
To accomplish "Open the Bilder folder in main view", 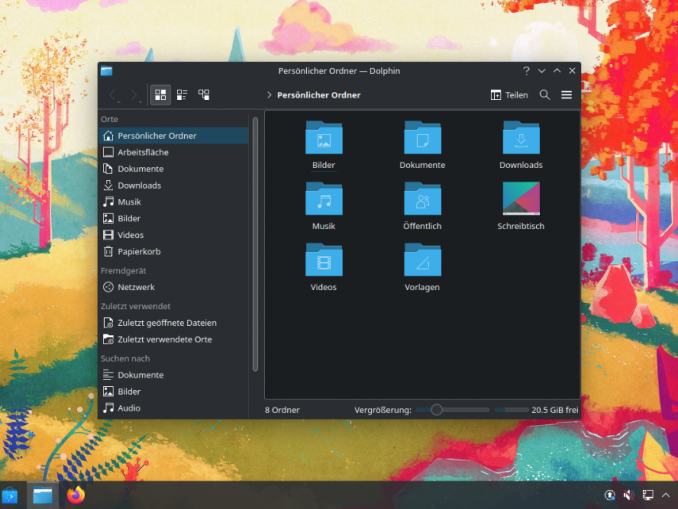I will (323, 139).
